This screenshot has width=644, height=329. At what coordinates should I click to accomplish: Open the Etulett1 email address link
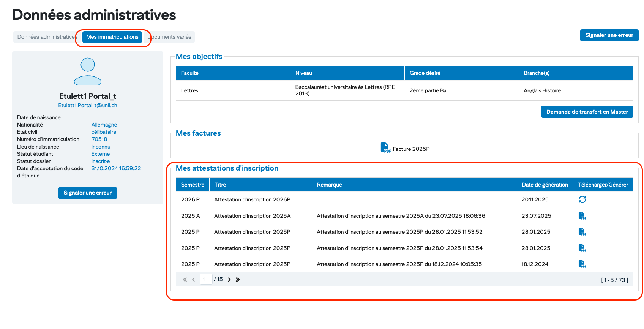[88, 105]
